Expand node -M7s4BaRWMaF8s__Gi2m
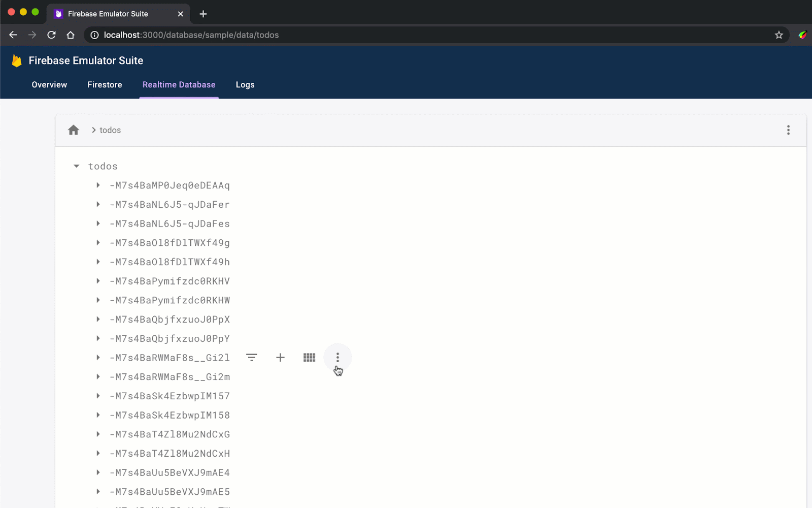 click(98, 377)
